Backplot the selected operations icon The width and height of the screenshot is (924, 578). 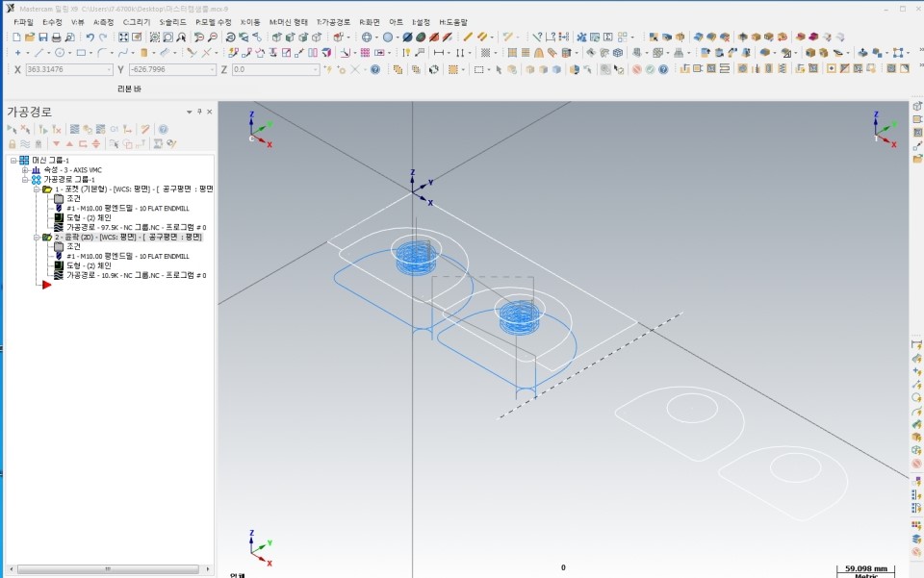75,129
